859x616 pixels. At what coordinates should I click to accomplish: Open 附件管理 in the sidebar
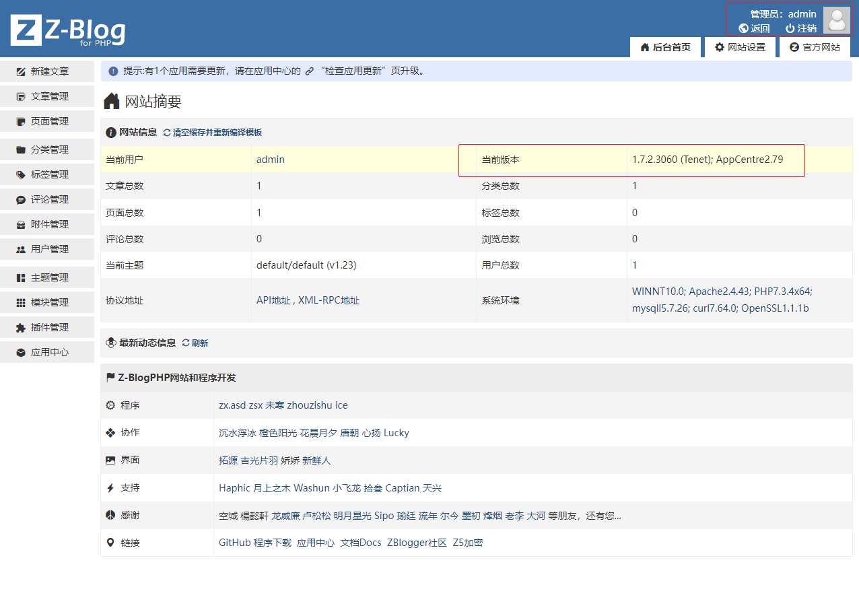click(47, 224)
